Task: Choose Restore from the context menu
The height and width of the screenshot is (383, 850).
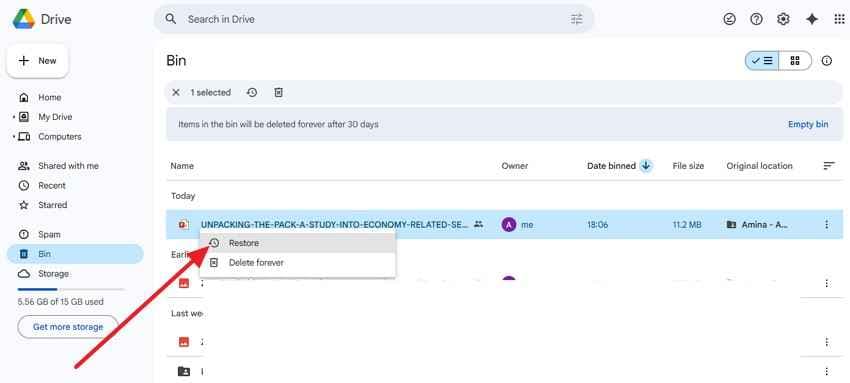Action: click(297, 243)
